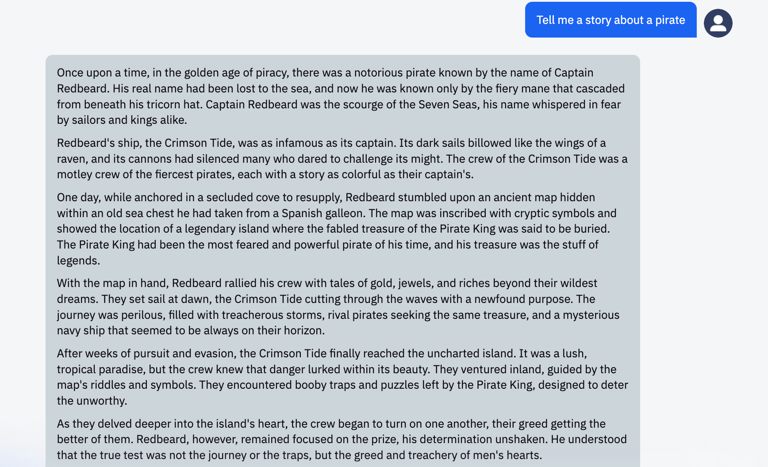Click the paragraph starting 'With the map in hand'
The image size is (768, 467).
click(338, 307)
